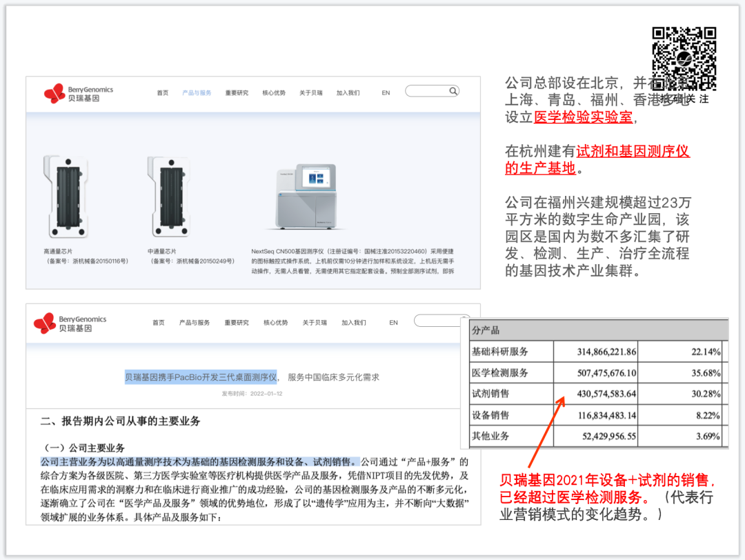This screenshot has height=560, width=745.
Task: Open the highlighted 产品与服务 tab in upper navigation
Action: coord(197,93)
